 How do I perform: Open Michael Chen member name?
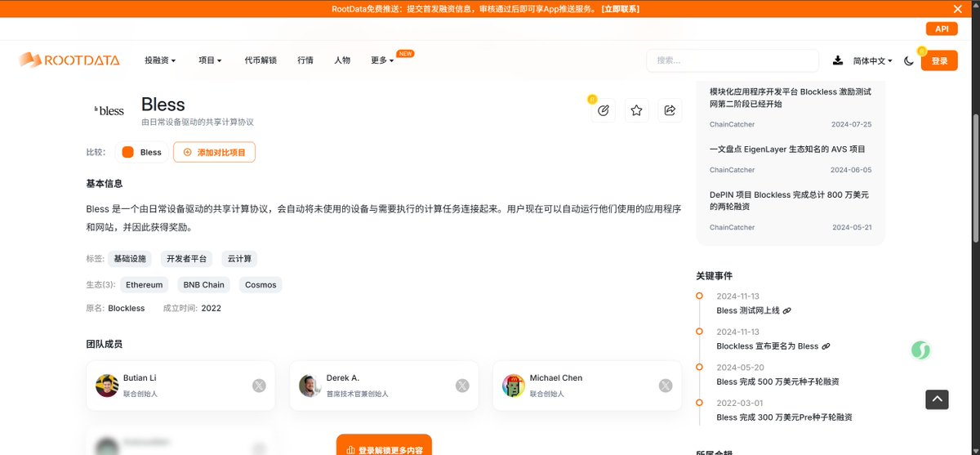(556, 378)
